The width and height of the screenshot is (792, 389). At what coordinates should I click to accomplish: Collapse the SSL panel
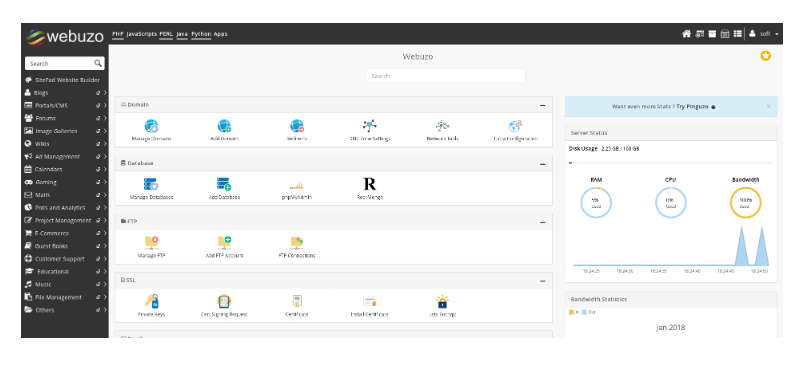click(x=542, y=281)
